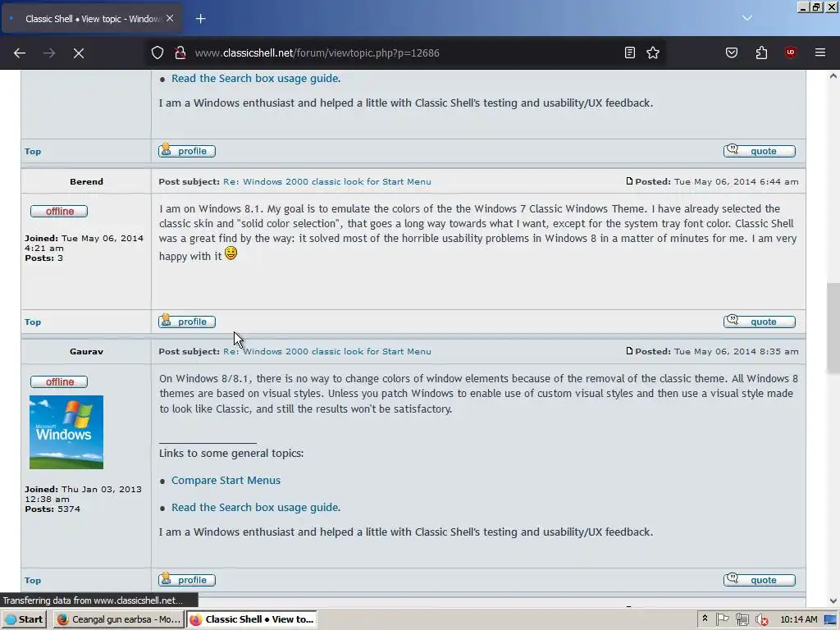Click the scrollbar down arrow
The width and height of the screenshot is (840, 630).
[x=833, y=601]
